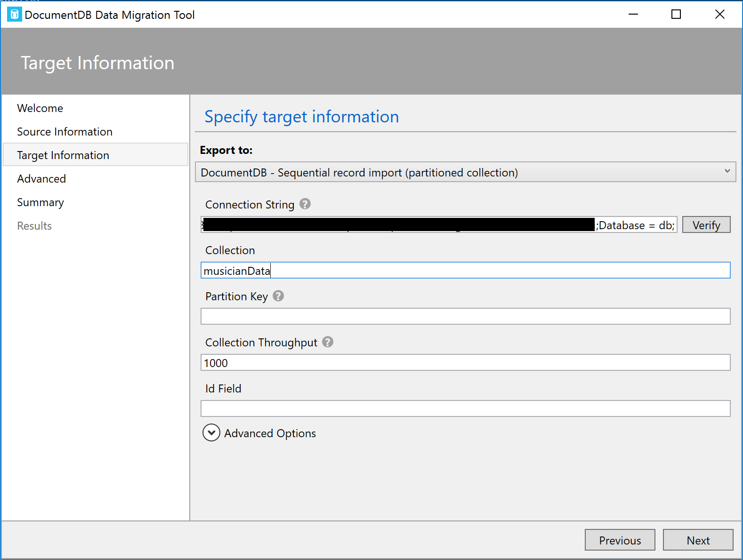
Task: Click the Verify button
Action: point(706,225)
